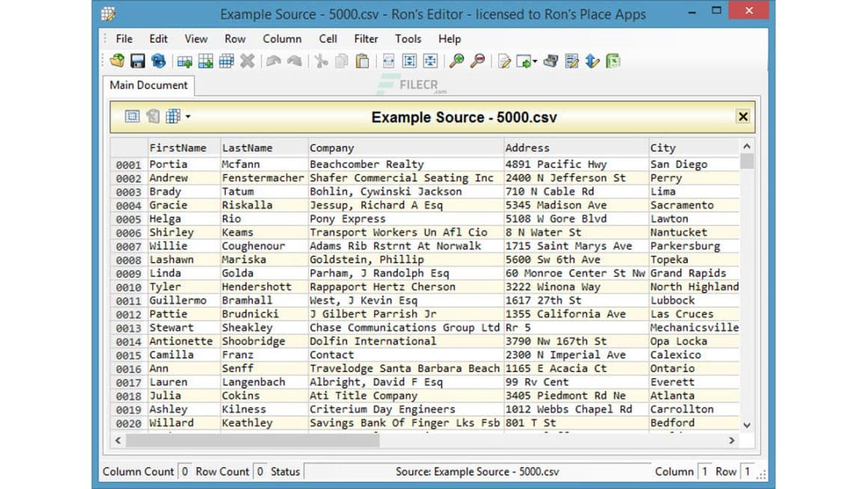868x489 pixels.
Task: Select the Main Document tab
Action: [x=148, y=85]
